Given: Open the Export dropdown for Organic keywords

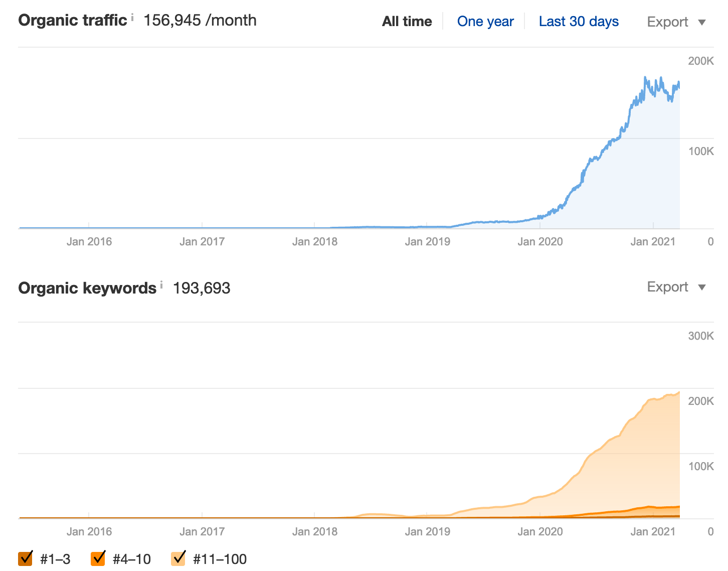Looking at the screenshot, I should coord(676,287).
